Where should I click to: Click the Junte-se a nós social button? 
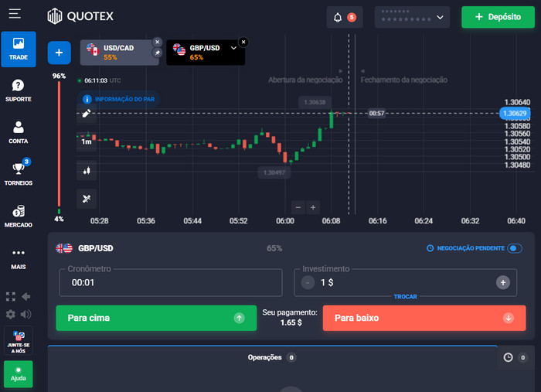(x=19, y=341)
